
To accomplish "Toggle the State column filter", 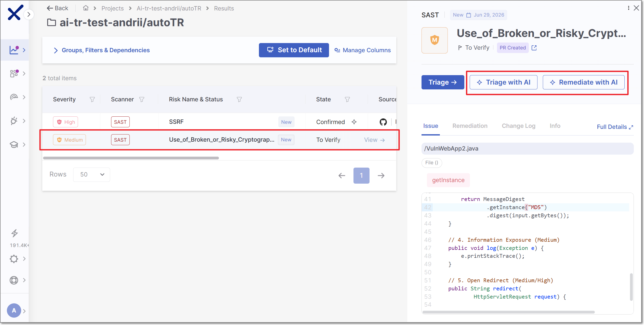I will (x=347, y=99).
